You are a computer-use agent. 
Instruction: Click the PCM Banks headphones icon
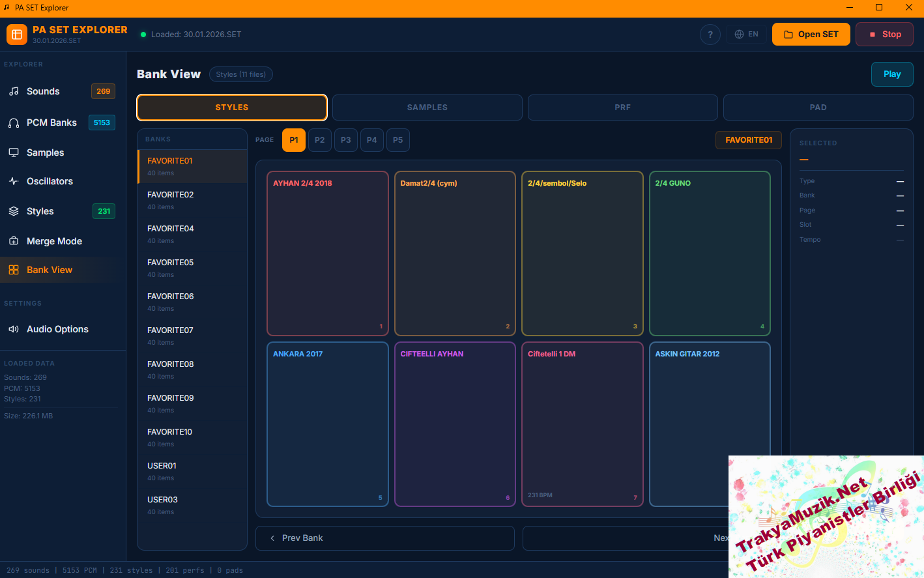pyautogui.click(x=14, y=123)
